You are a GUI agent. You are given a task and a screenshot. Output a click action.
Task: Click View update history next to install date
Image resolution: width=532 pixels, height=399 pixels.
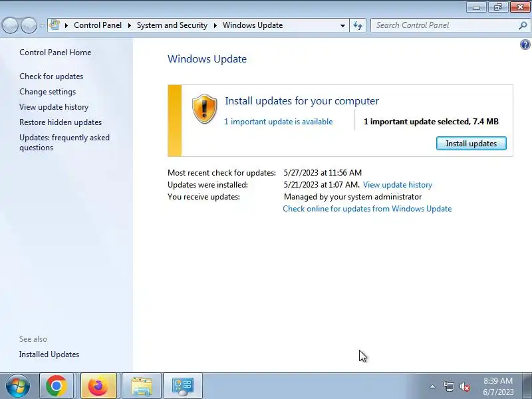[x=398, y=185]
